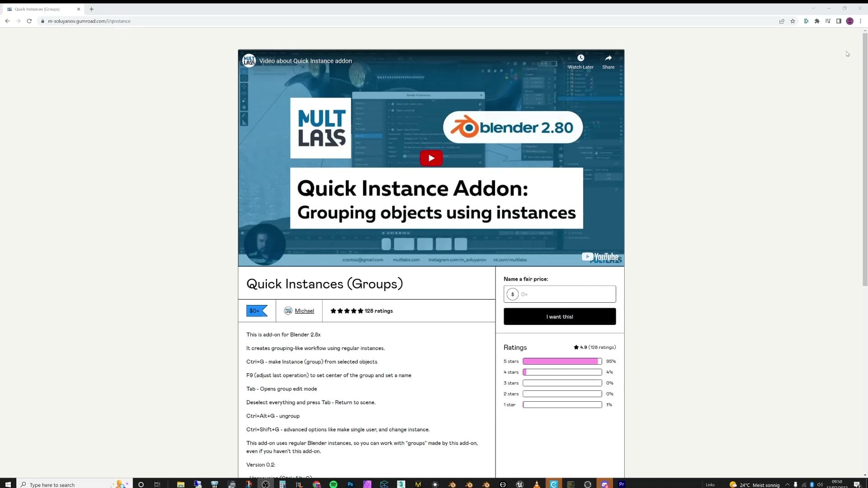The width and height of the screenshot is (868, 488).
Task: Click the Links toolbar on taskbar
Action: click(710, 485)
